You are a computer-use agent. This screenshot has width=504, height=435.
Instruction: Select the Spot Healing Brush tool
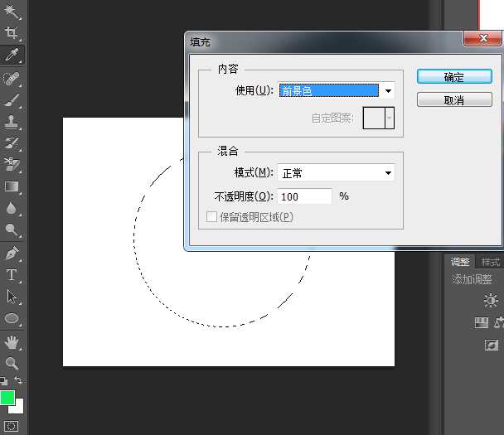pyautogui.click(x=12, y=79)
